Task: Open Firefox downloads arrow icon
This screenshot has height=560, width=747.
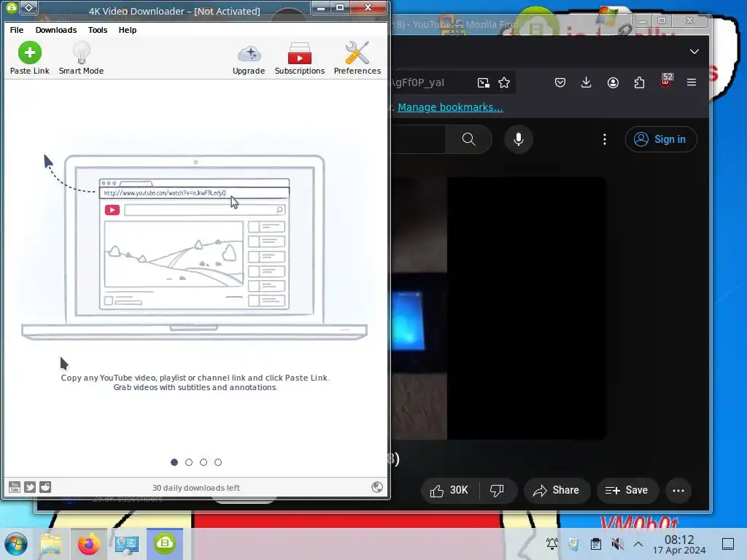Action: click(587, 82)
